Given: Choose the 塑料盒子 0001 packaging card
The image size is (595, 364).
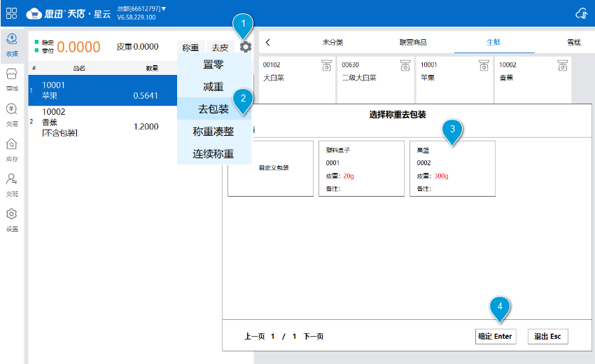Looking at the screenshot, I should (361, 169).
